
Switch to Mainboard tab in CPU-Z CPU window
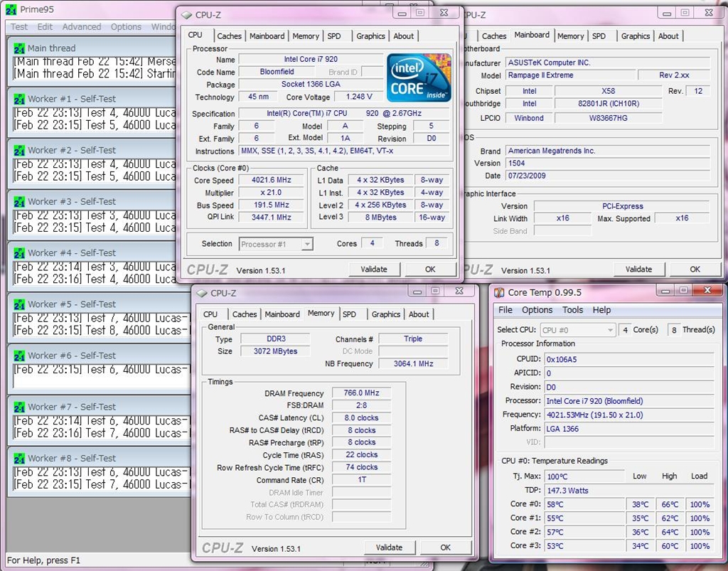(x=267, y=36)
